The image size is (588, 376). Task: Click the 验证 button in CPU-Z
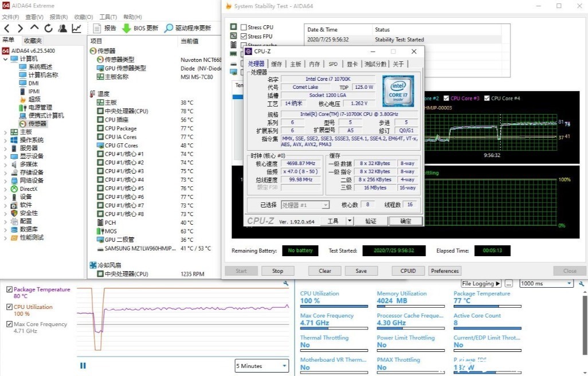click(x=371, y=221)
